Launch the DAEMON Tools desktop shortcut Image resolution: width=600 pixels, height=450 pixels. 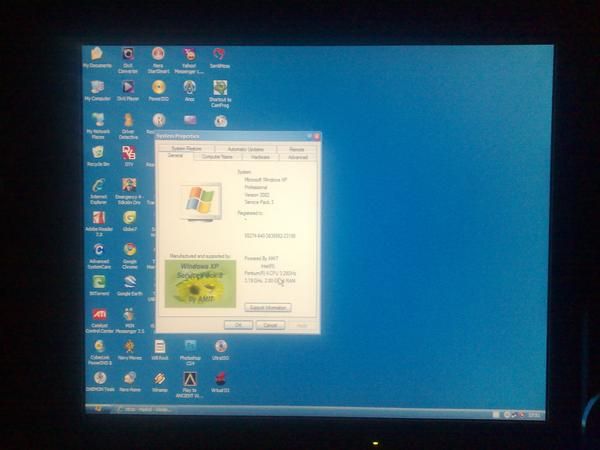click(100, 382)
